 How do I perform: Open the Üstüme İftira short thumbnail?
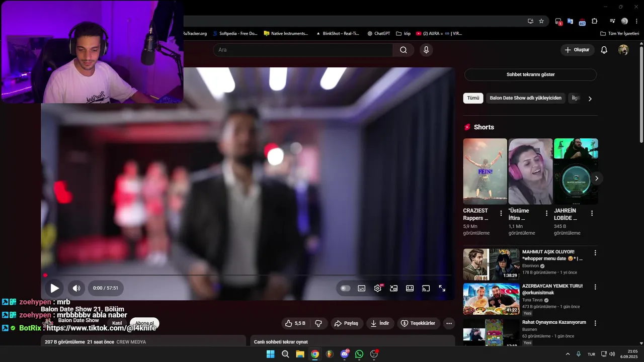(530, 171)
